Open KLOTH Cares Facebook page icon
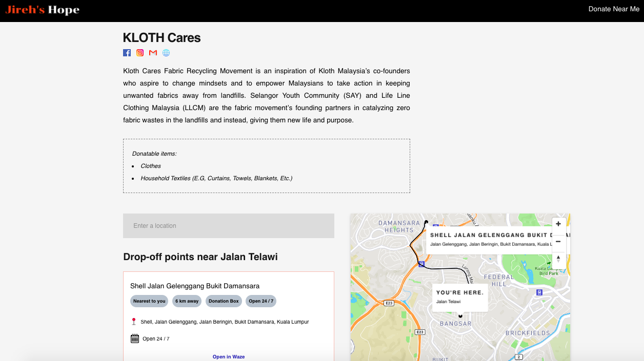644x361 pixels. click(127, 53)
